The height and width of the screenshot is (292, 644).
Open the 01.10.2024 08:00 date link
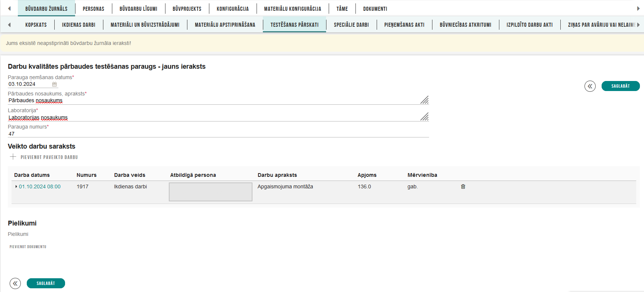tap(40, 186)
